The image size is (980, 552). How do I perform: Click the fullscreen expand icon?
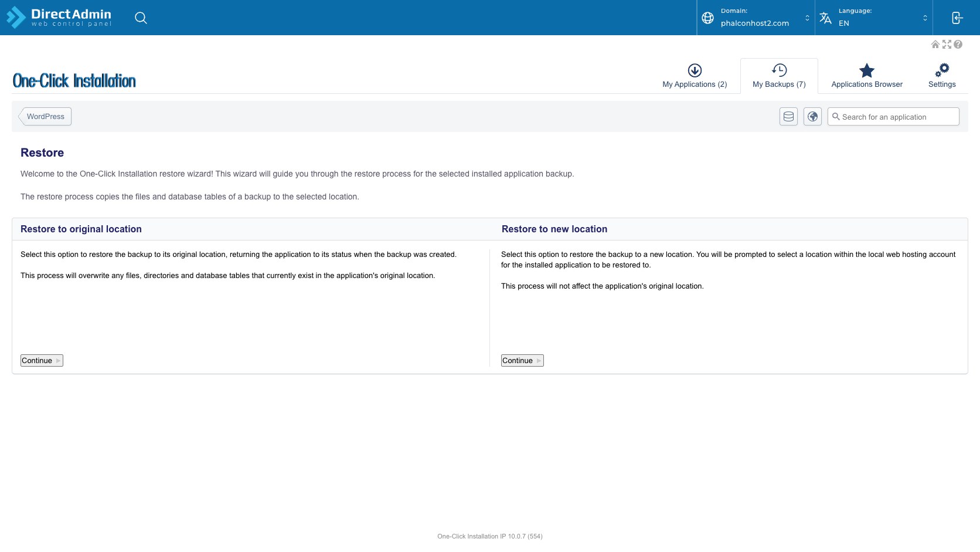tap(947, 45)
